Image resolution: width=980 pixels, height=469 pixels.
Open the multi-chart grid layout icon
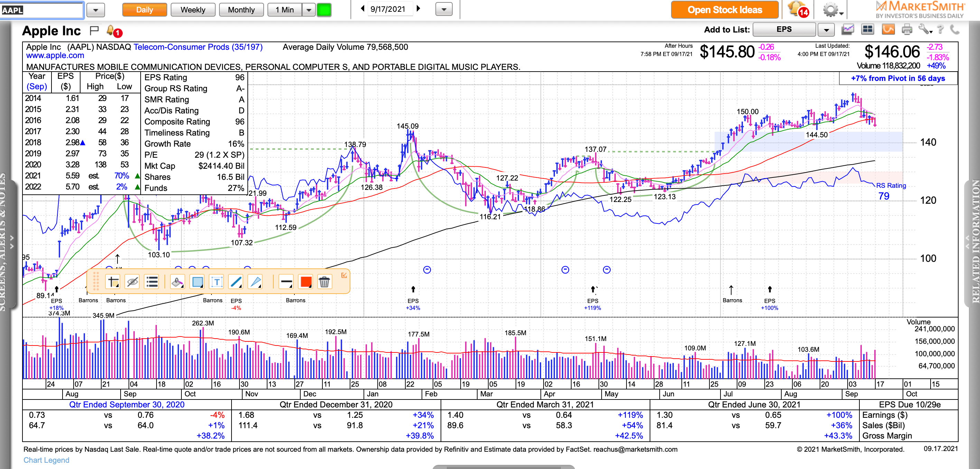coord(867,29)
